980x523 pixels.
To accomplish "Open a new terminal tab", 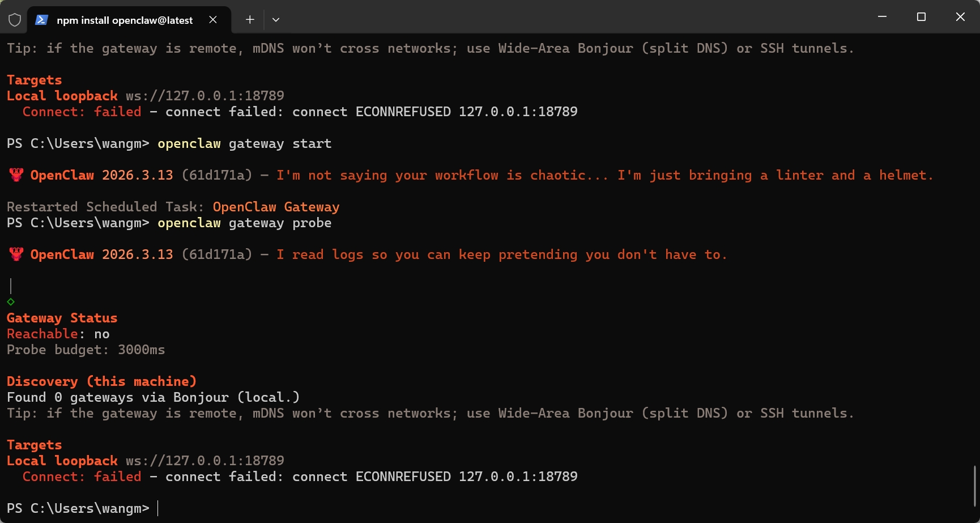I will [250, 20].
